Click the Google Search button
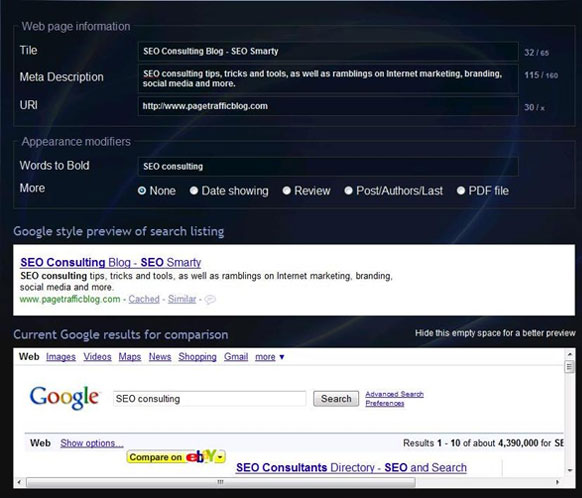 pyautogui.click(x=336, y=399)
